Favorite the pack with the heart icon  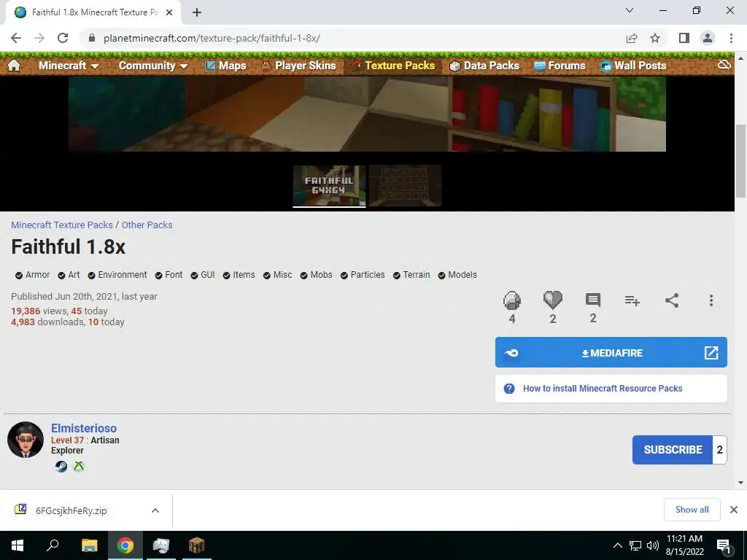point(553,300)
